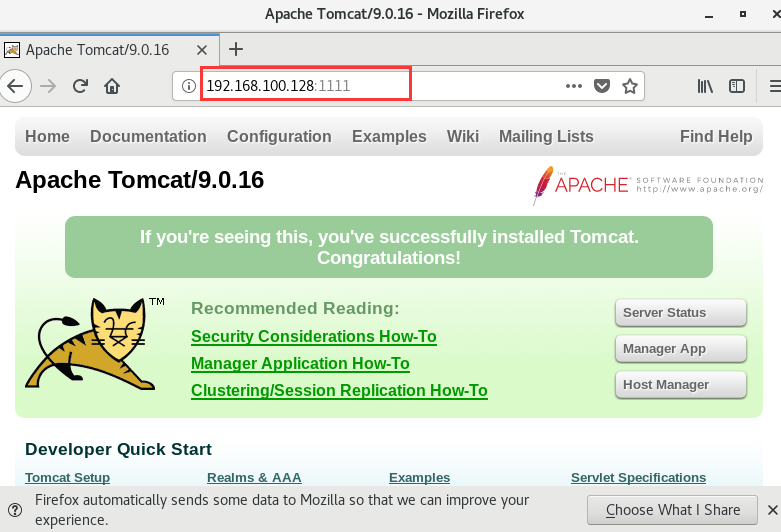Open the Configuration navigation item

coord(279,136)
